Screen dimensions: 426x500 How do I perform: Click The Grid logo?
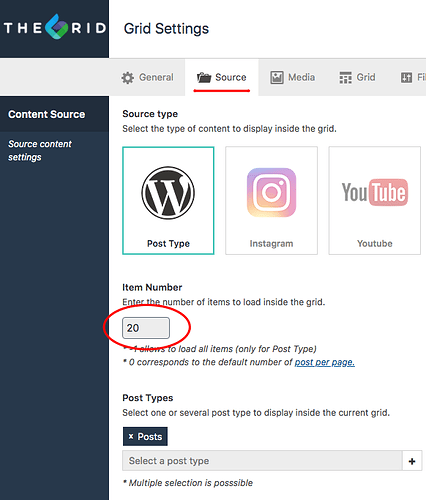(x=55, y=27)
